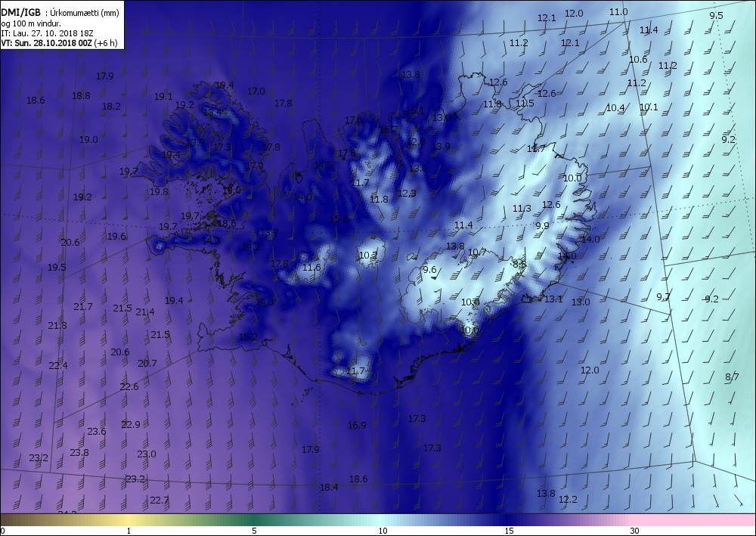Click the map value 12.3
Viewport: 756px width, 536px height.
pyautogui.click(x=407, y=193)
